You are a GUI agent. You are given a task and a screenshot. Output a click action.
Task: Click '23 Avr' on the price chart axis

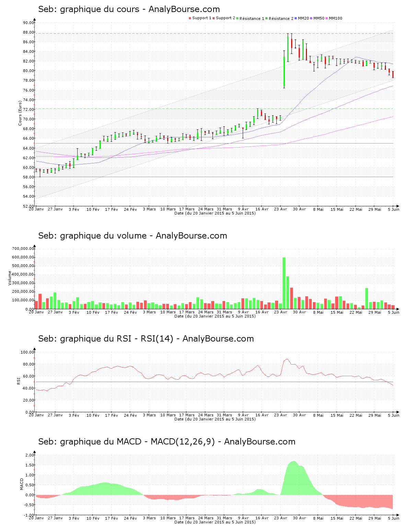tap(281, 209)
